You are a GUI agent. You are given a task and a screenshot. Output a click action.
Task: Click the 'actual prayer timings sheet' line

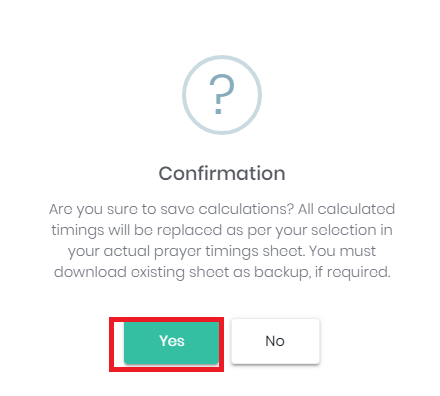coord(222,252)
